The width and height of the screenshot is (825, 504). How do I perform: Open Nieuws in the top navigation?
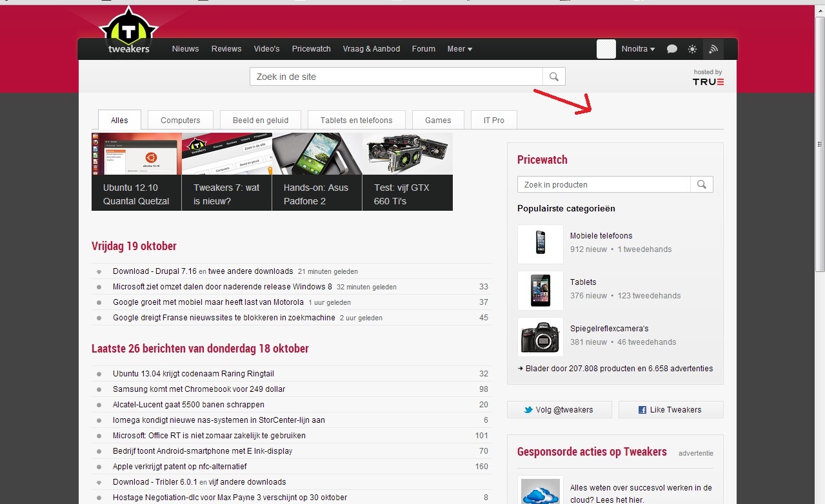(185, 49)
